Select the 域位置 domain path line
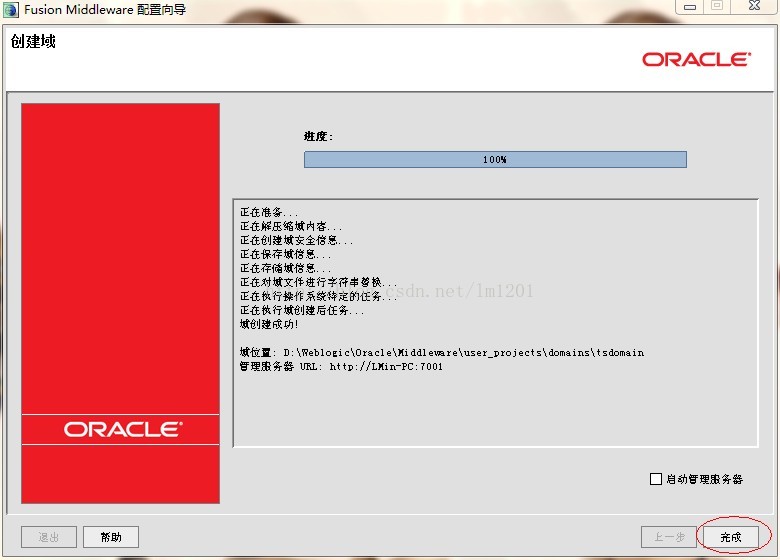780x560 pixels. coord(442,352)
